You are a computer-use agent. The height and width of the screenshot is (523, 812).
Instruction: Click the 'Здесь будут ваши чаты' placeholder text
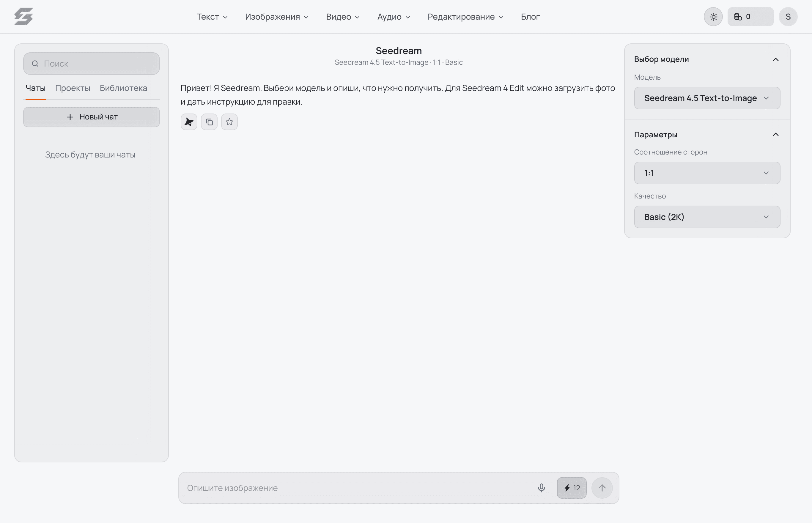[90, 155]
